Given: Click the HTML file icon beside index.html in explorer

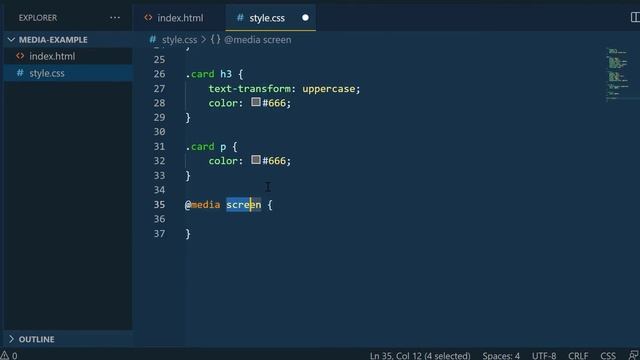Looking at the screenshot, I should [x=20, y=56].
